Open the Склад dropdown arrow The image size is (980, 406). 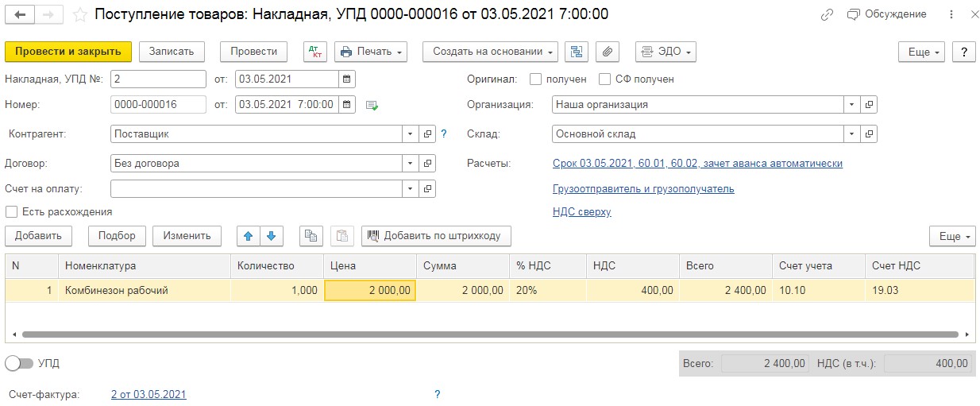tap(852, 134)
